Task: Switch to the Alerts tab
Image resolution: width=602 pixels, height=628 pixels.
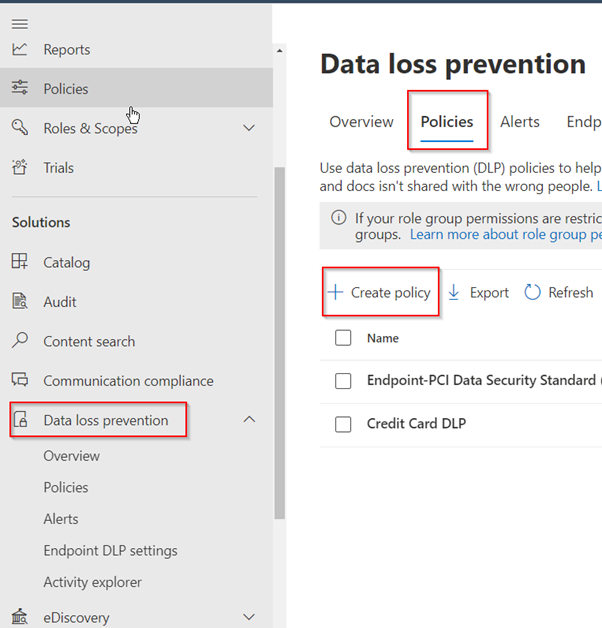Action: click(520, 122)
